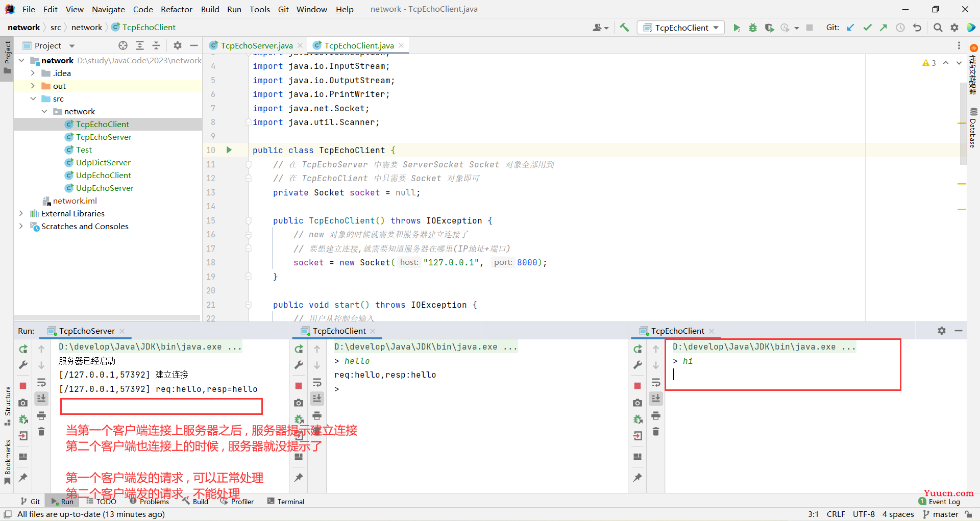Viewport: 980px width, 521px height.
Task: Open the Tools menu
Action: [x=259, y=9]
